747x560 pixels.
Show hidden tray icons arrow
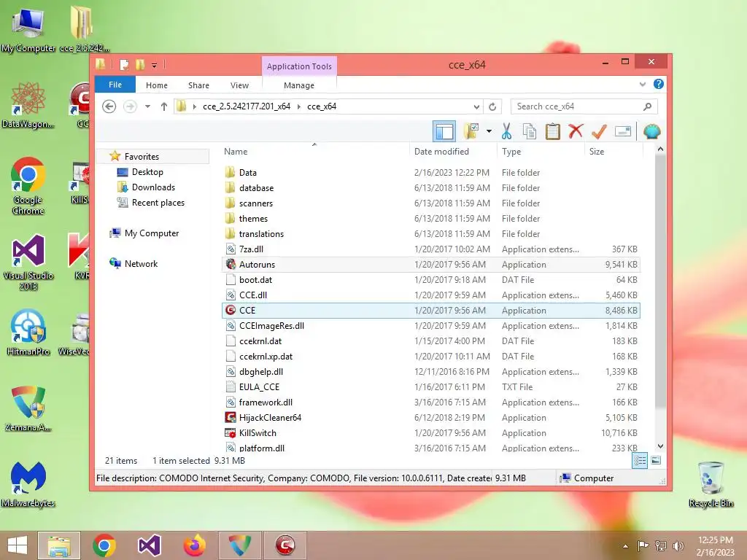(x=625, y=546)
